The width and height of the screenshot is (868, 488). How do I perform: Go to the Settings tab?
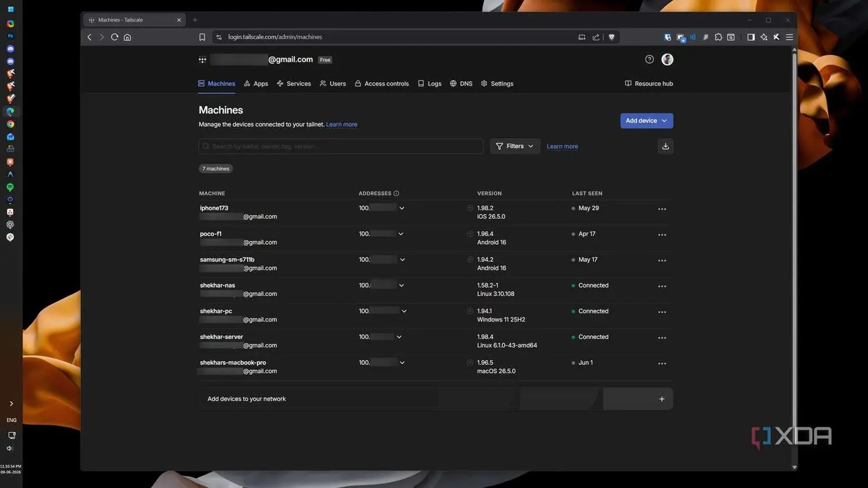[497, 84]
